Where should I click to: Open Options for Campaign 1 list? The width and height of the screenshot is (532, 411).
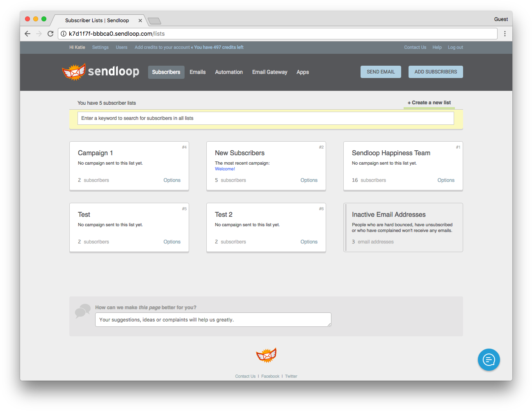point(172,180)
